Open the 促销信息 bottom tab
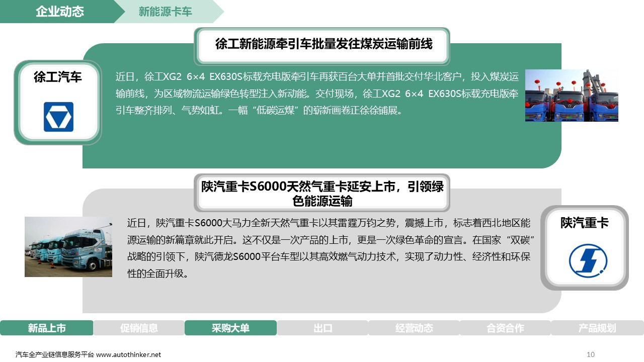The width and height of the screenshot is (644, 362). 139,328
